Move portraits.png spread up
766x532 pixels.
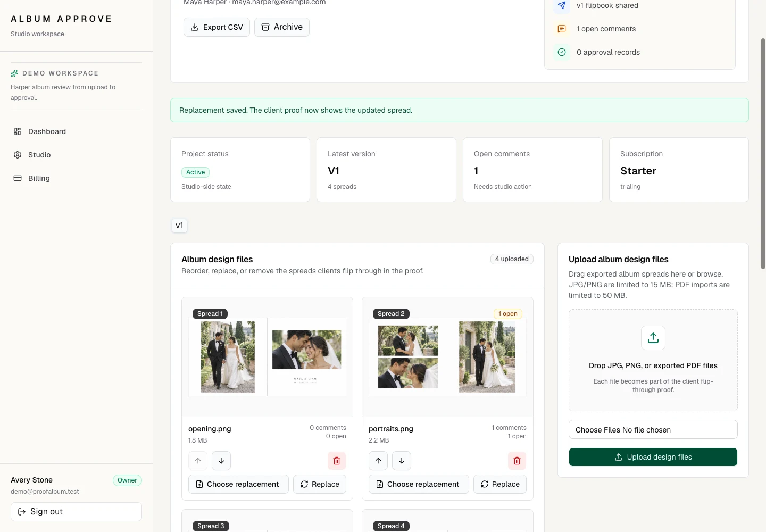pos(378,461)
